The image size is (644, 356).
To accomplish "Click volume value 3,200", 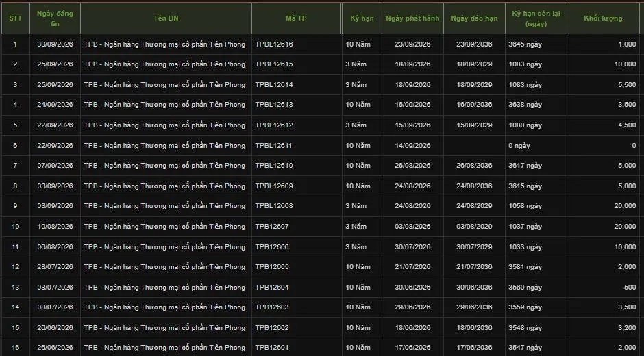I will 627,328.
